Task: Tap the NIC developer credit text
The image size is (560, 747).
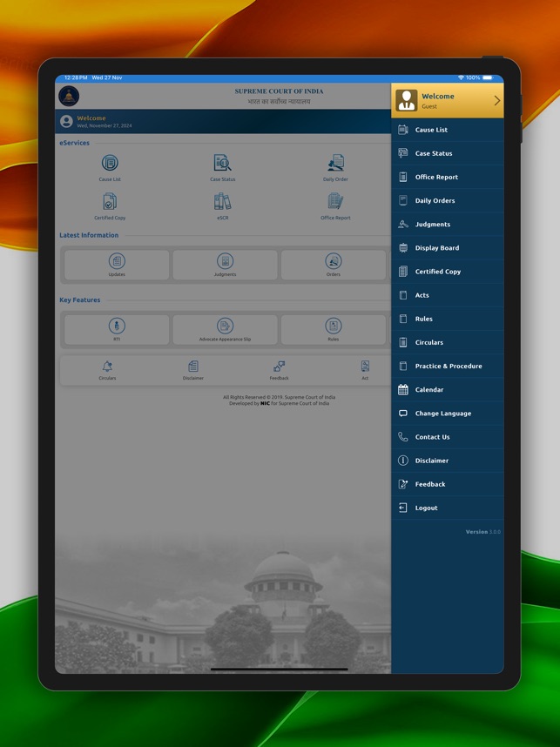Action: tap(279, 403)
